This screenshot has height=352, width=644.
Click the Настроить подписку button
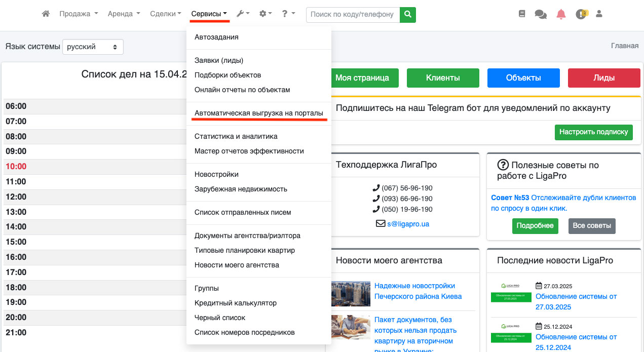[x=593, y=132]
